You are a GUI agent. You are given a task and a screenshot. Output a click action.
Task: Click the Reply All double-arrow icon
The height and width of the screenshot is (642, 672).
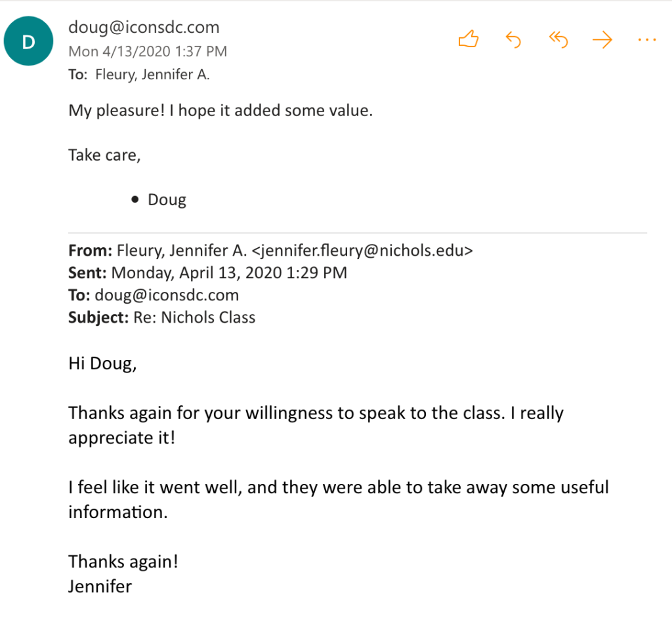[x=558, y=40]
